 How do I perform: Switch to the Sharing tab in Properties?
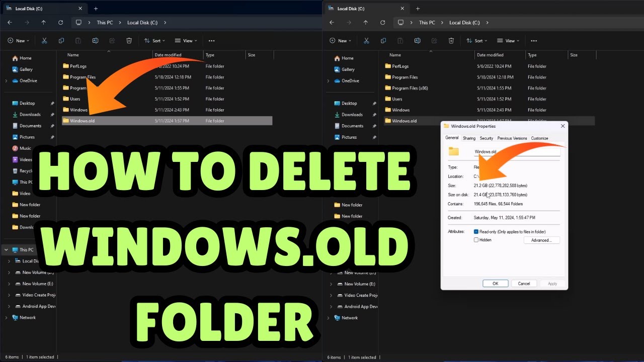[x=469, y=138]
